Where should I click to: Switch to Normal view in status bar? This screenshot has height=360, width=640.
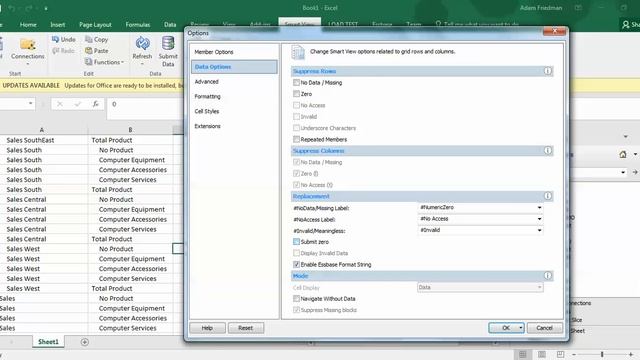(x=522, y=354)
